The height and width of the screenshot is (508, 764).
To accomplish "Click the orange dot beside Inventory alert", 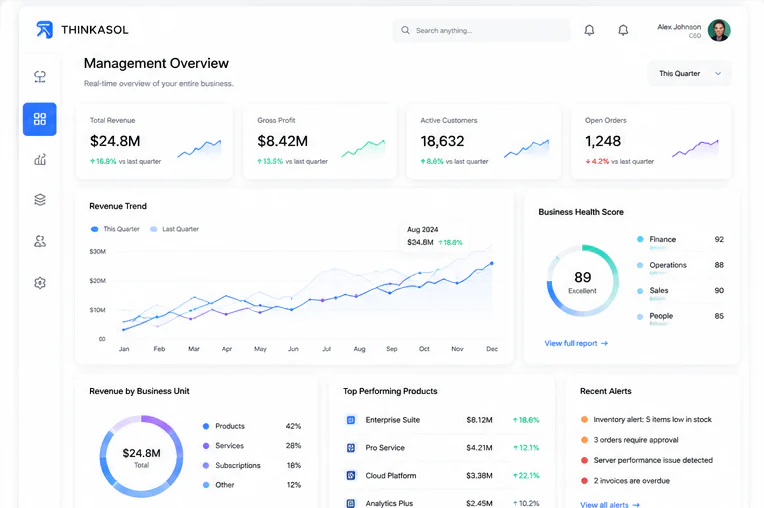I will 584,419.
